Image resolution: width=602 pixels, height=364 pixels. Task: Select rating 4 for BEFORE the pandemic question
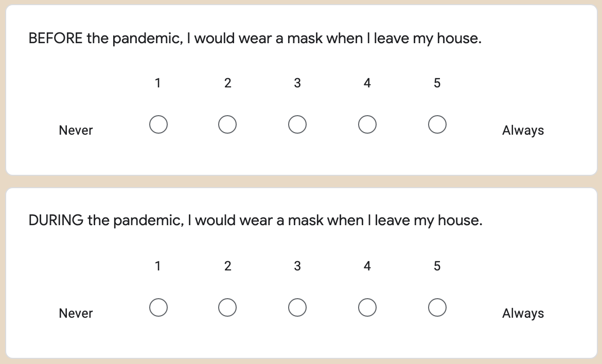pos(367,124)
